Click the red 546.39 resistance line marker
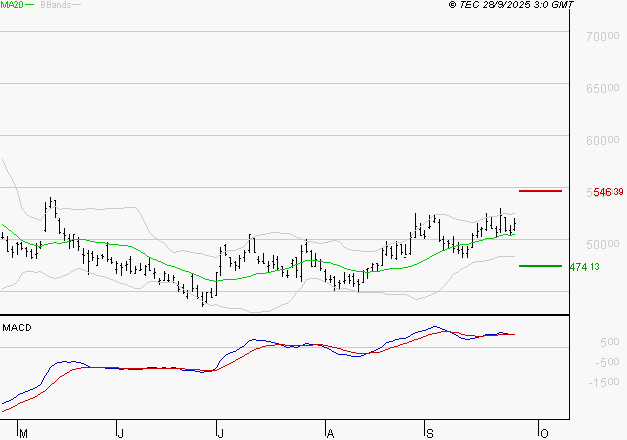This screenshot has height=440, width=627. pos(540,191)
